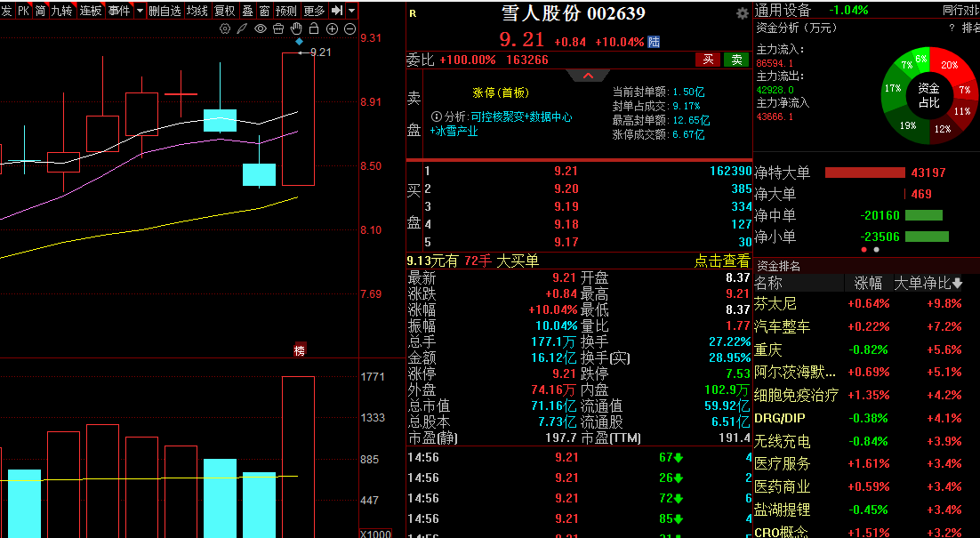Click the quote panel gear settings icon
The image size is (980, 538).
click(743, 13)
